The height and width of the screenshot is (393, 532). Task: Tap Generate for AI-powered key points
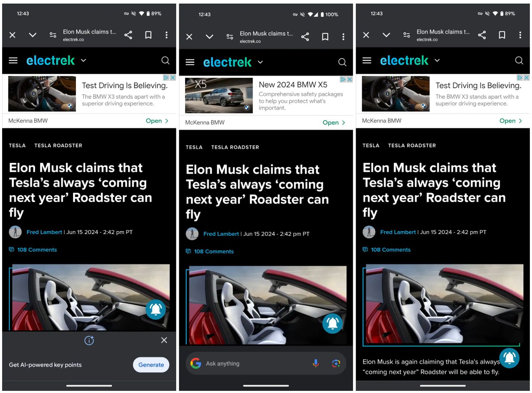151,365
